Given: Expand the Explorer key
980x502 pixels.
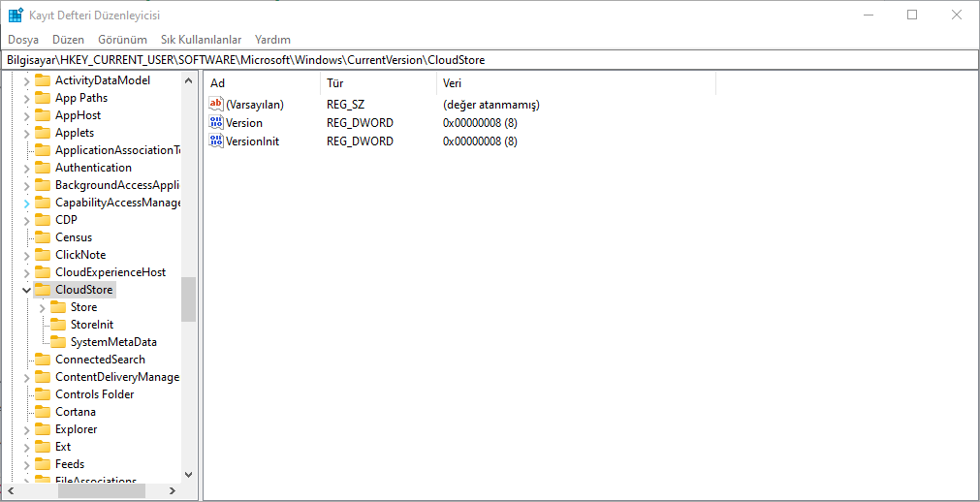Looking at the screenshot, I should tap(26, 429).
